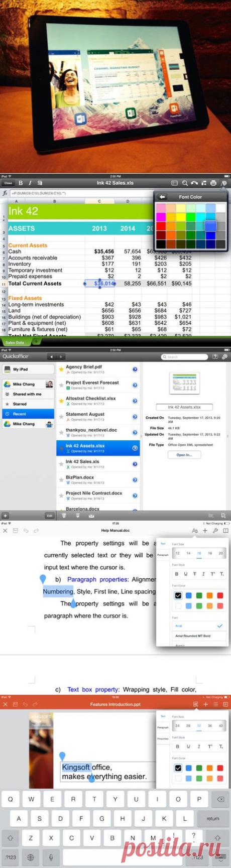Click the undo icon in Help Manual.doc toolbar
231x868 pixels.
[x=26, y=531]
